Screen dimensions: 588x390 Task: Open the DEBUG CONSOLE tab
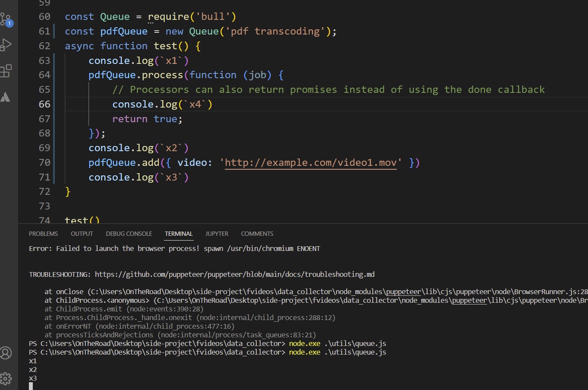click(129, 234)
